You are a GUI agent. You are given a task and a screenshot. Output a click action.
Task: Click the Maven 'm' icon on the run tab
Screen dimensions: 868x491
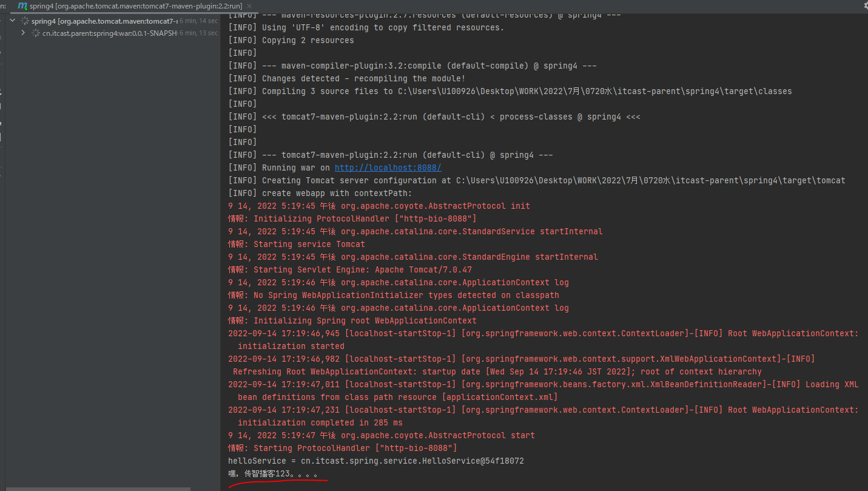coord(22,6)
